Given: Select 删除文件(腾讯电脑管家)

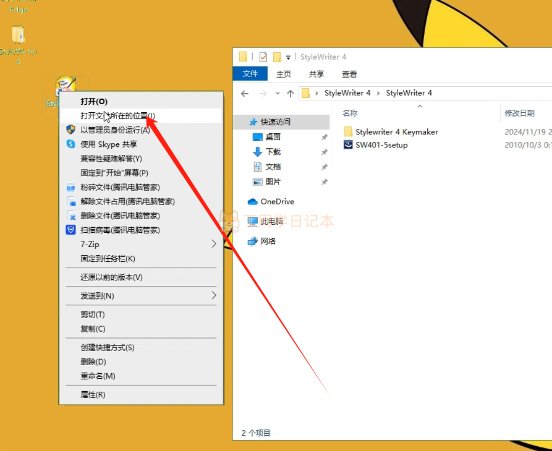Looking at the screenshot, I should click(x=141, y=215).
